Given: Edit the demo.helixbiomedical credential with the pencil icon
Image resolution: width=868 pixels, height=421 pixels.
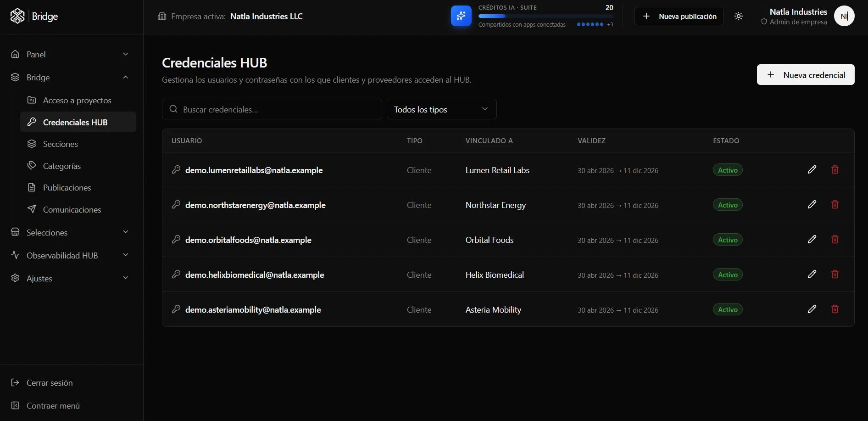Looking at the screenshot, I should [x=812, y=274].
